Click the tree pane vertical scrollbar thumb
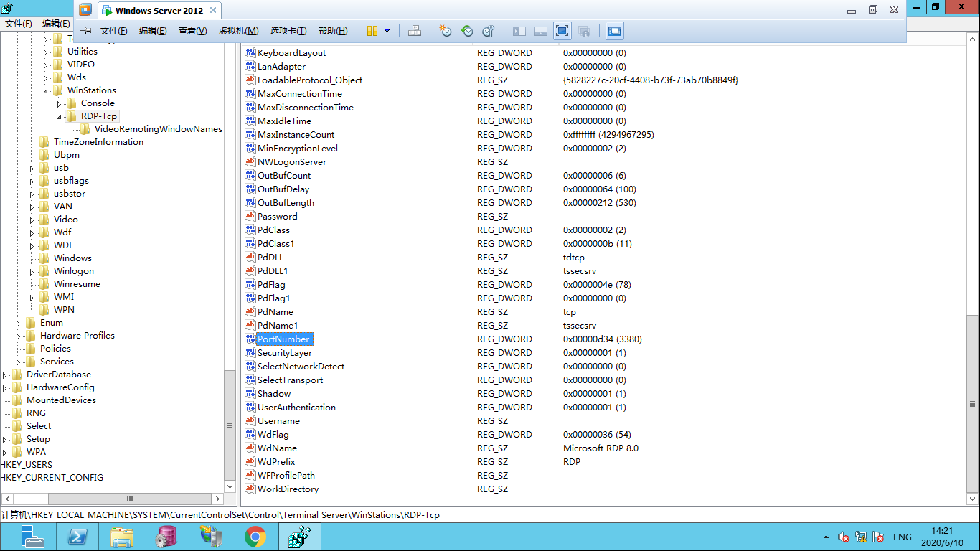This screenshot has height=551, width=980. [230, 425]
